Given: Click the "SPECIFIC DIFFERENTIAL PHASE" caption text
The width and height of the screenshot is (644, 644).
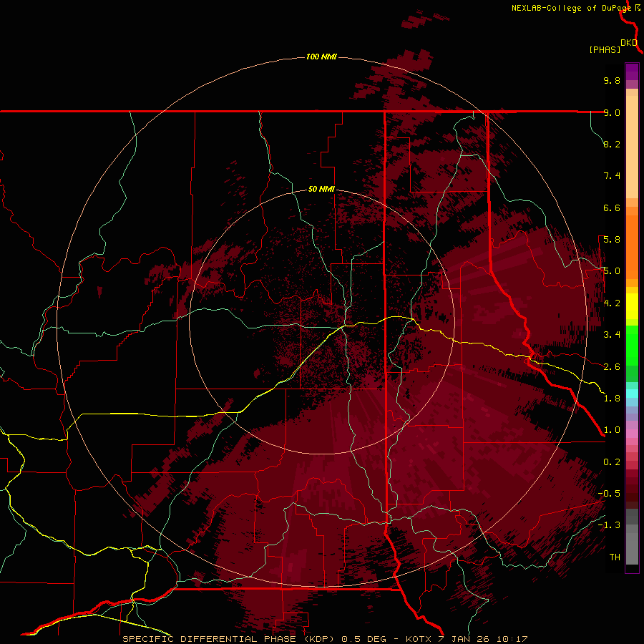Looking at the screenshot, I should pyautogui.click(x=209, y=639).
